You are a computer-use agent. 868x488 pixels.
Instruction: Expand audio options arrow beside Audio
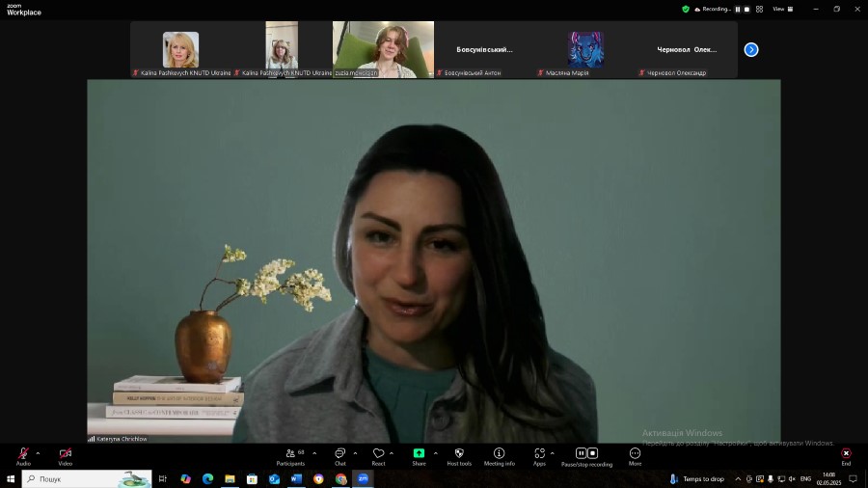coord(38,453)
